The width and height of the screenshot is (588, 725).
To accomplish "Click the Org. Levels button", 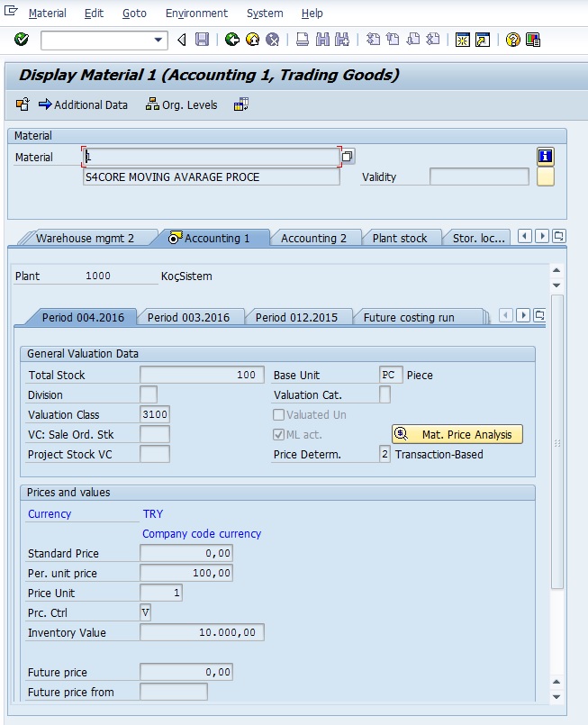I will pos(181,104).
